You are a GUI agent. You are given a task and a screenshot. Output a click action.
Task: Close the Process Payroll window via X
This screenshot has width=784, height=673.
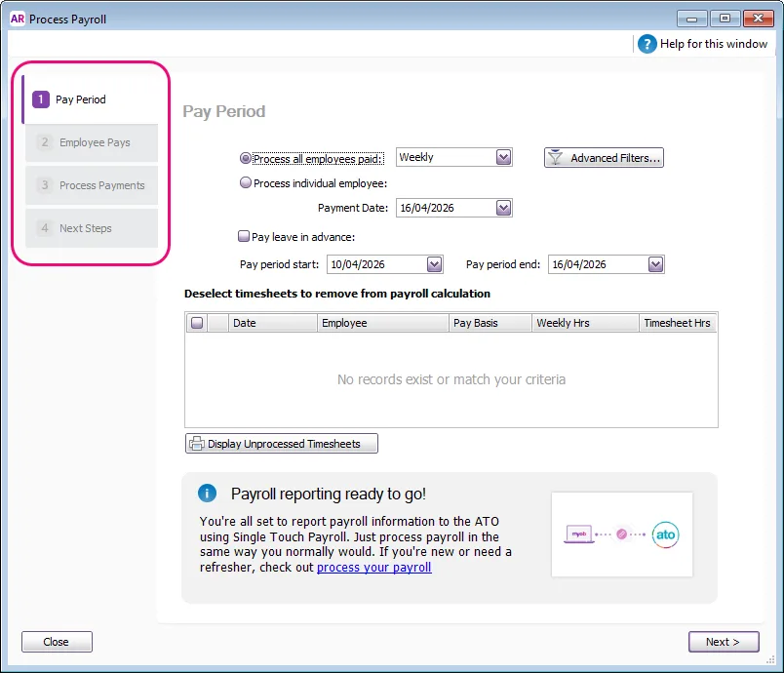pos(758,19)
